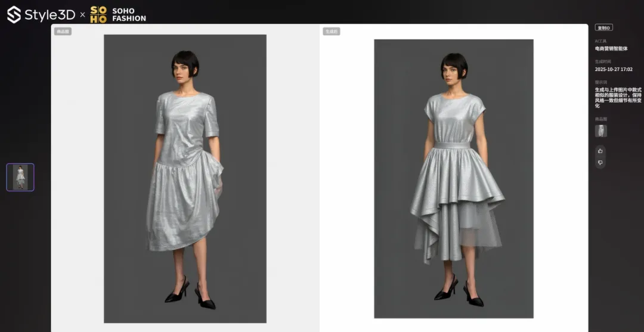
Task: Click the prompt text starting with 生成与上传图片
Action: tap(618, 98)
